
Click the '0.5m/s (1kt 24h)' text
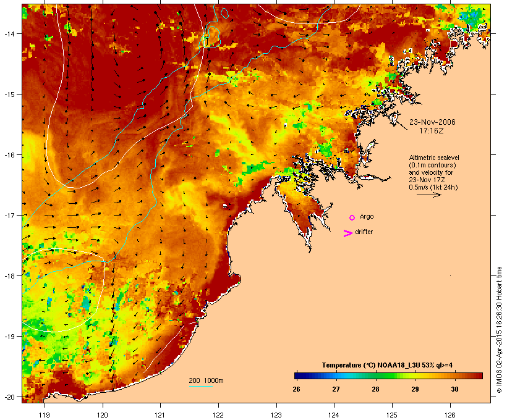[433, 187]
